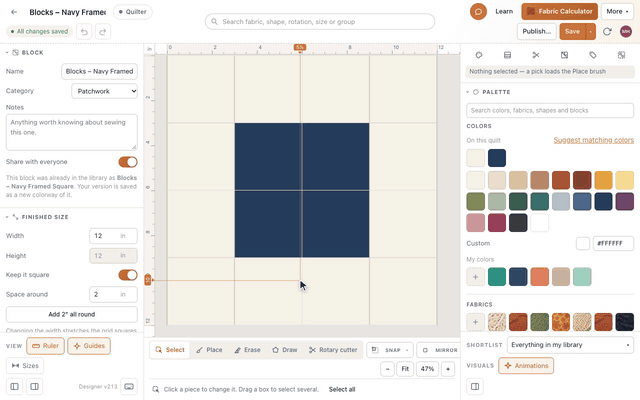Toggle Animations visuals
Viewport: 640px width, 400px height.
click(x=526, y=366)
